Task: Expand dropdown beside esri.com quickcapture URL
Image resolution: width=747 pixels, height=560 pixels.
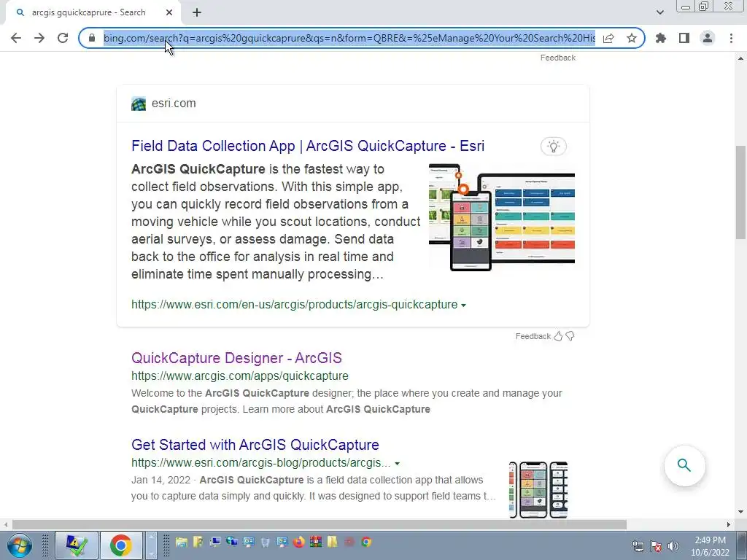Action: [x=463, y=306]
